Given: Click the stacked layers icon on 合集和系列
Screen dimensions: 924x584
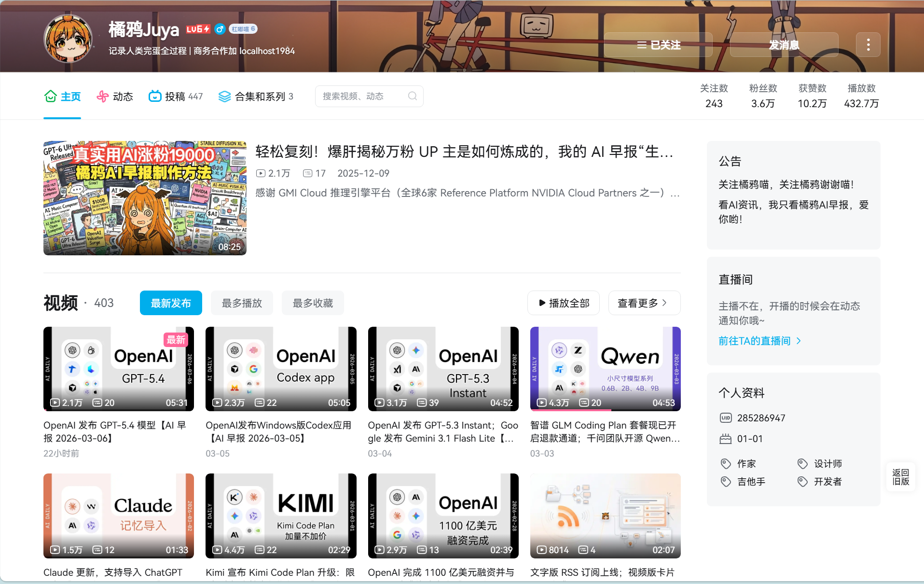Looking at the screenshot, I should (224, 97).
